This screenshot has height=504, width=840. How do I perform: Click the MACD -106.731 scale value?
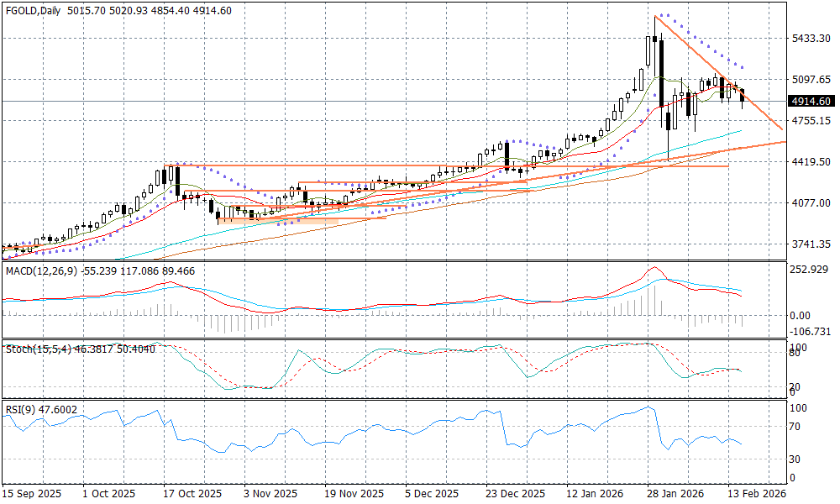coord(811,331)
